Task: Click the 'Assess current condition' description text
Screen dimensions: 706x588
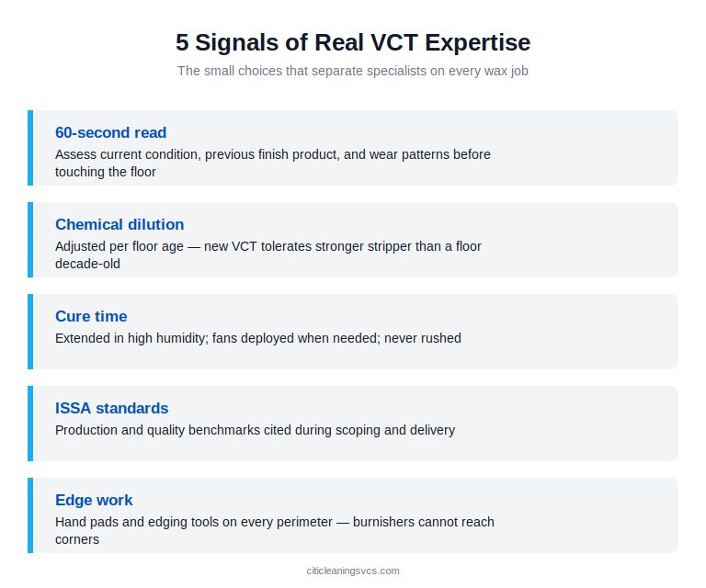Action: (273, 163)
